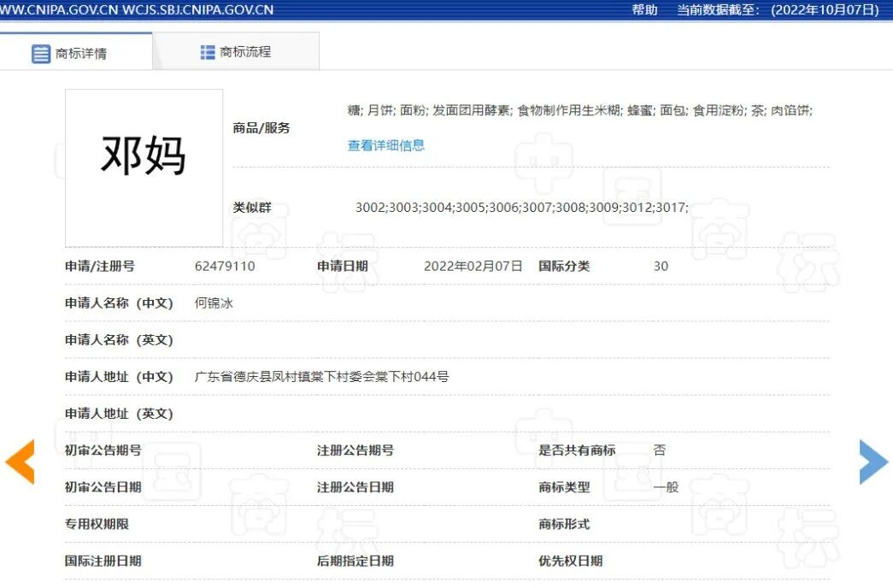This screenshot has width=893, height=588.
Task: Click the 初审公告期号 label
Action: click(x=103, y=450)
